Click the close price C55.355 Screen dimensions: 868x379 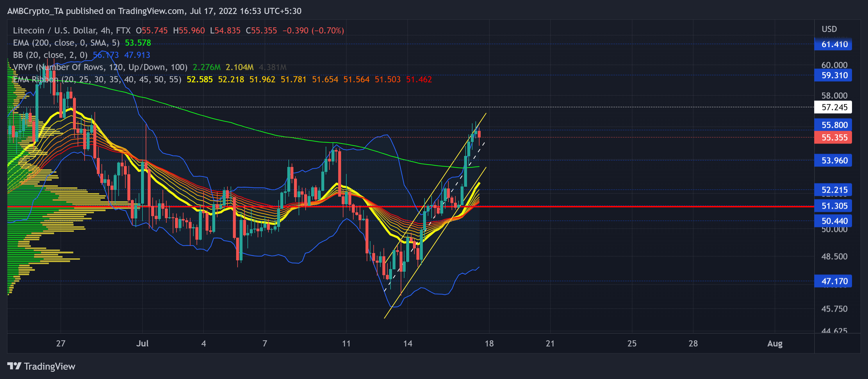pyautogui.click(x=261, y=30)
